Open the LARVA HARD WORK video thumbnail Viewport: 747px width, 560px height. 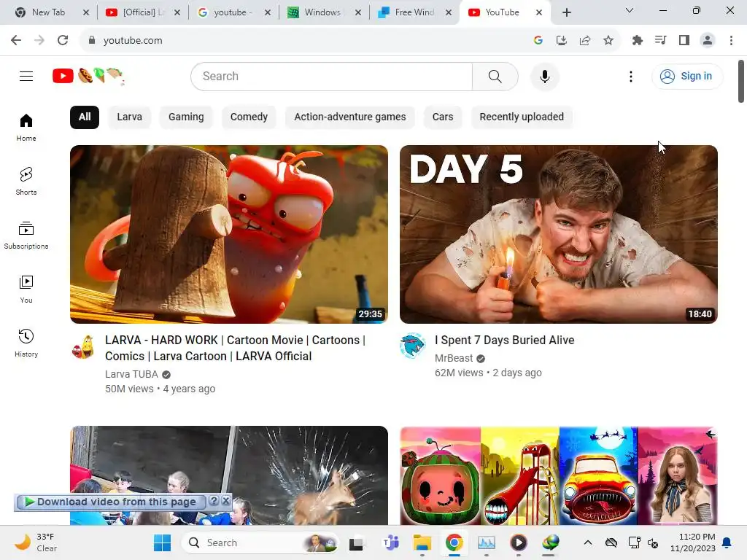(228, 234)
